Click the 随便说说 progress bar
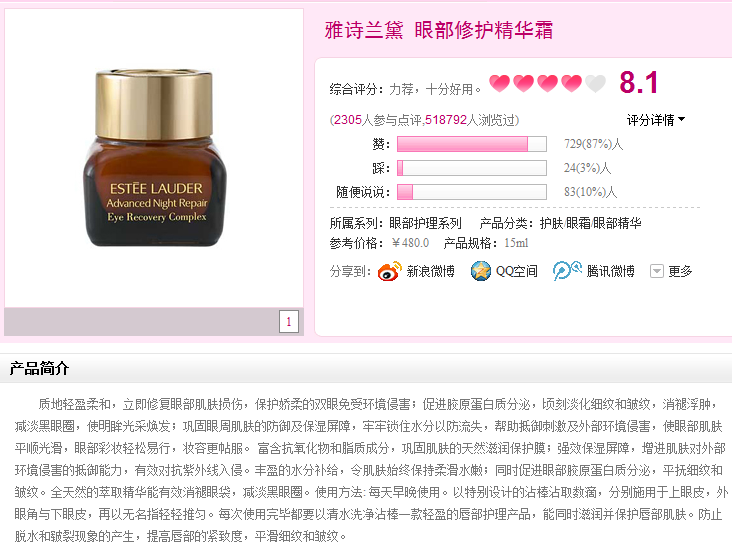The width and height of the screenshot is (732, 549). [x=472, y=192]
